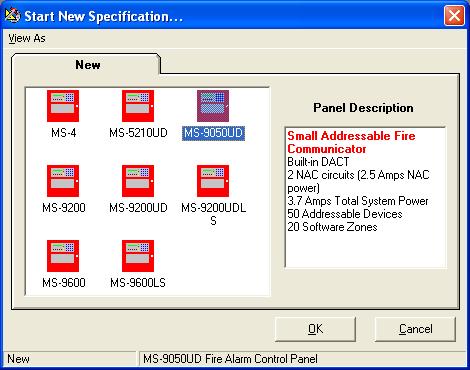Click the '2 NAC circuits' description line
Image resolution: width=470 pixels, height=370 pixels.
pos(358,181)
